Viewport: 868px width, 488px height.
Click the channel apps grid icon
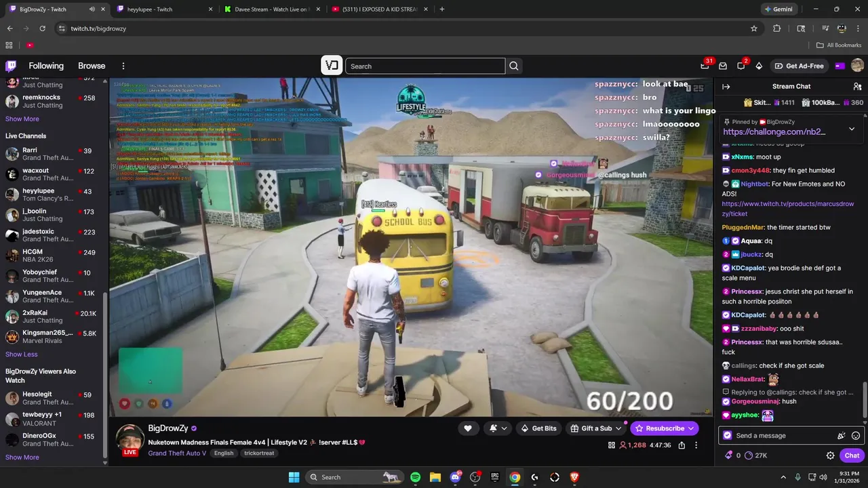click(x=612, y=445)
